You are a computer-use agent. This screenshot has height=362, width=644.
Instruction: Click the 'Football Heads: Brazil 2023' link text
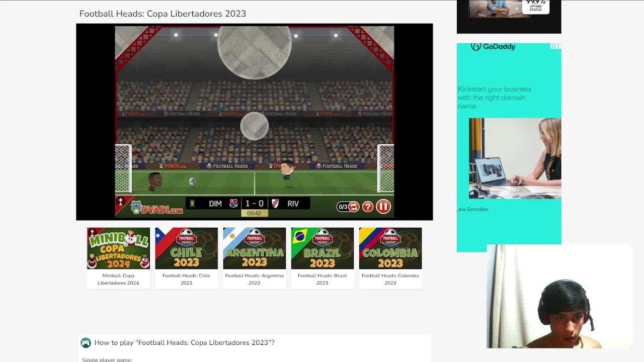coord(322,279)
